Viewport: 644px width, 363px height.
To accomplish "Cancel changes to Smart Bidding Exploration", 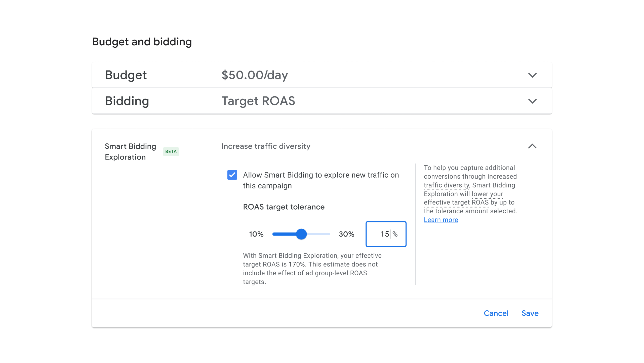I will [x=496, y=313].
